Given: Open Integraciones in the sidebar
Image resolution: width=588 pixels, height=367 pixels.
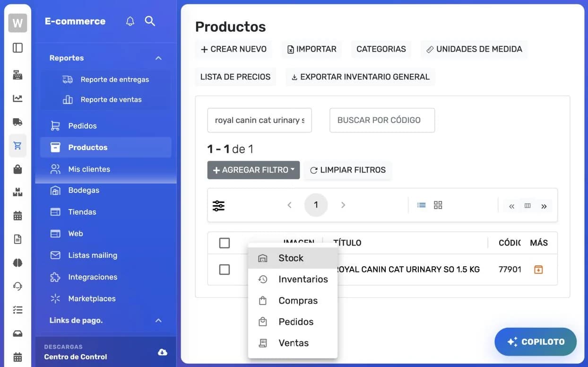Looking at the screenshot, I should (x=106, y=277).
